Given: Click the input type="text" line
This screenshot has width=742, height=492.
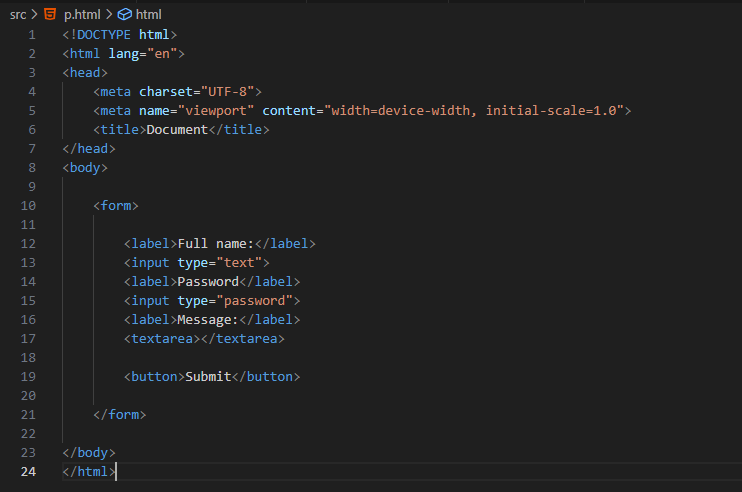Looking at the screenshot, I should (x=196, y=263).
